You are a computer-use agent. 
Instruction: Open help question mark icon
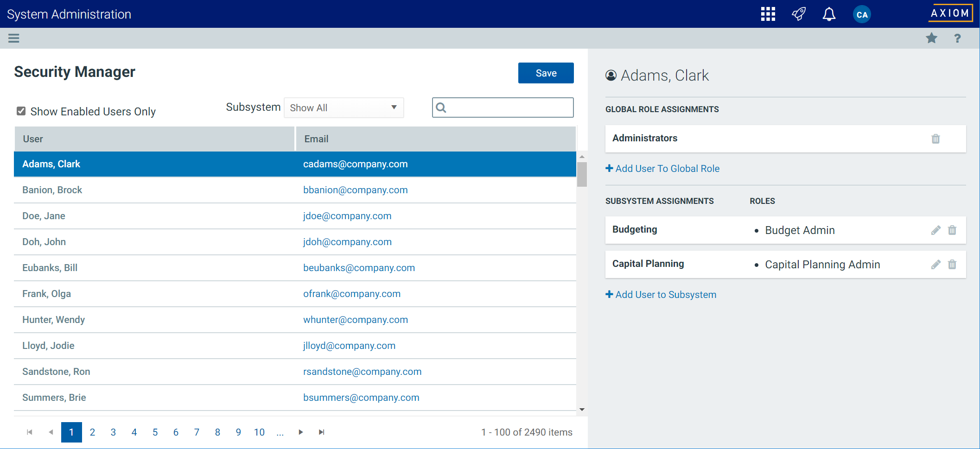[957, 38]
